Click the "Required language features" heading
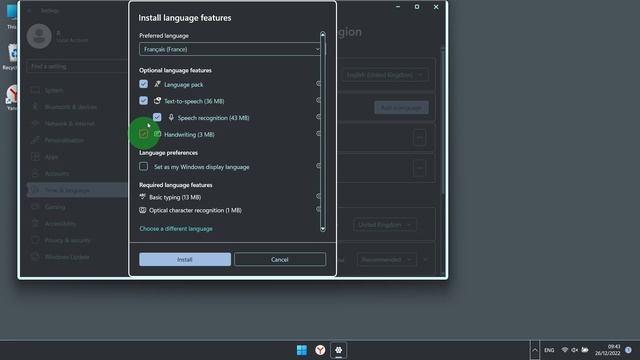This screenshot has height=360, width=640. [x=176, y=185]
